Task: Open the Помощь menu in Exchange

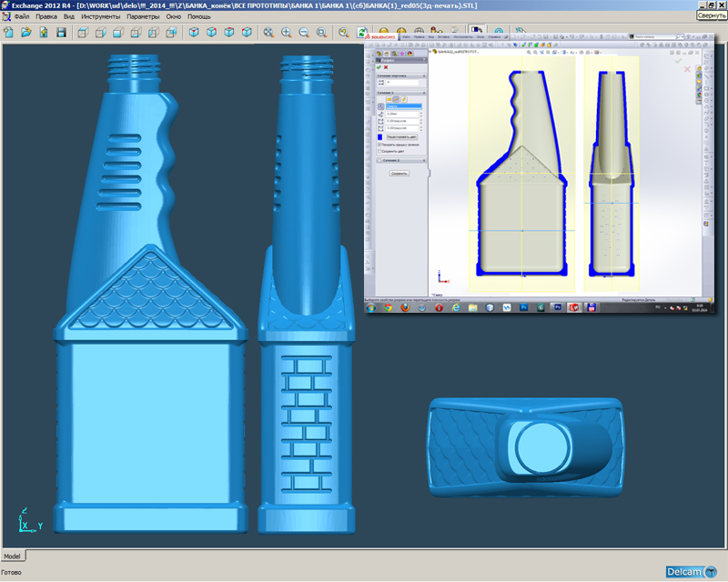Action: point(199,16)
